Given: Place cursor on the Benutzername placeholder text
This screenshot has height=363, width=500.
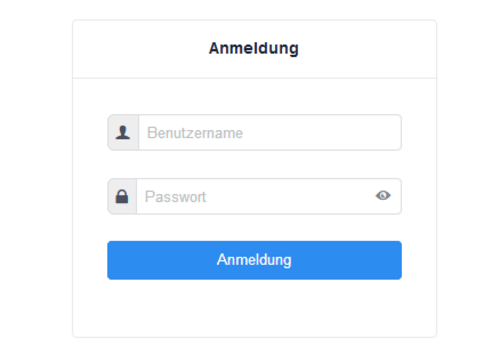Looking at the screenshot, I should pos(195,133).
